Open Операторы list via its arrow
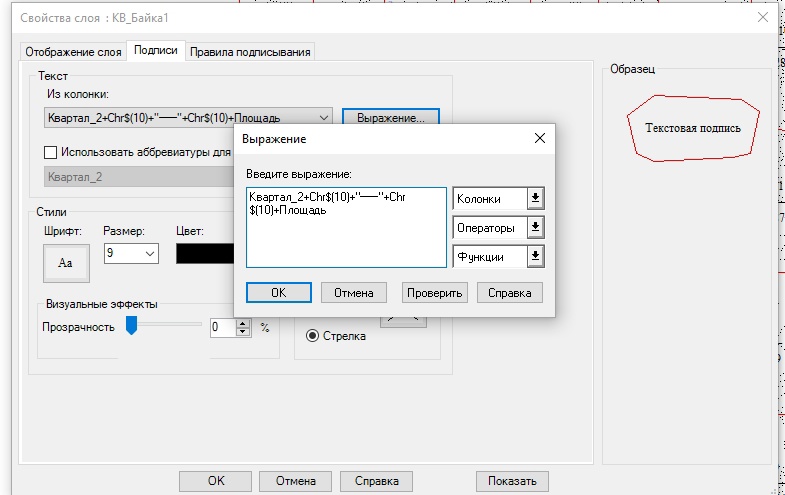This screenshot has height=495, width=785. [535, 227]
